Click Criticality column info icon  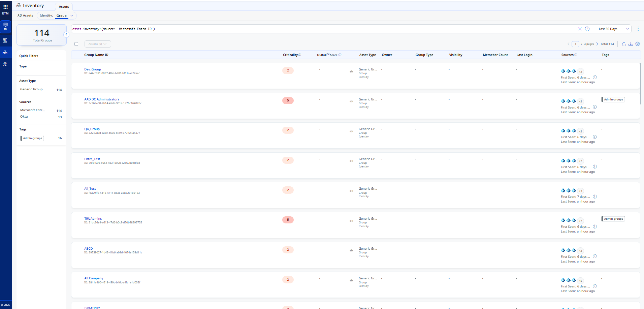(300, 55)
